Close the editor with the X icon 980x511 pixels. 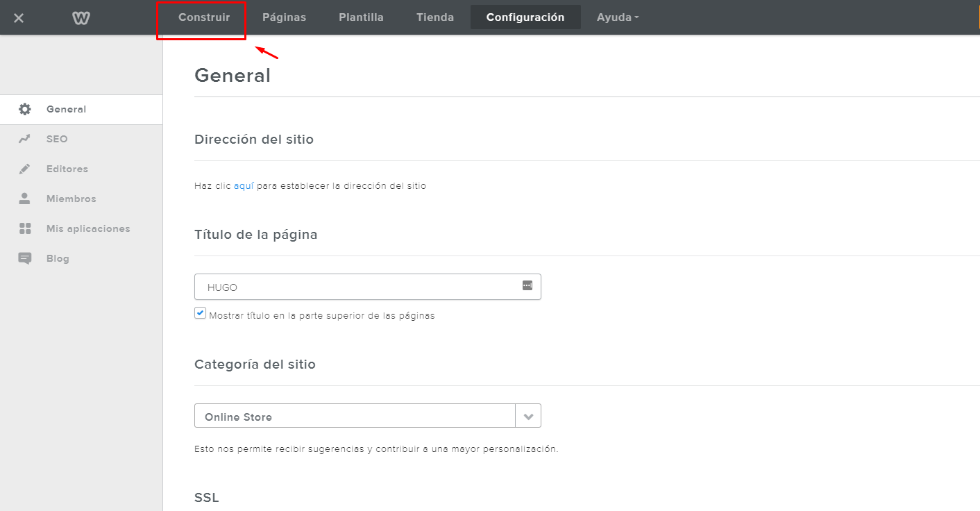[19, 18]
